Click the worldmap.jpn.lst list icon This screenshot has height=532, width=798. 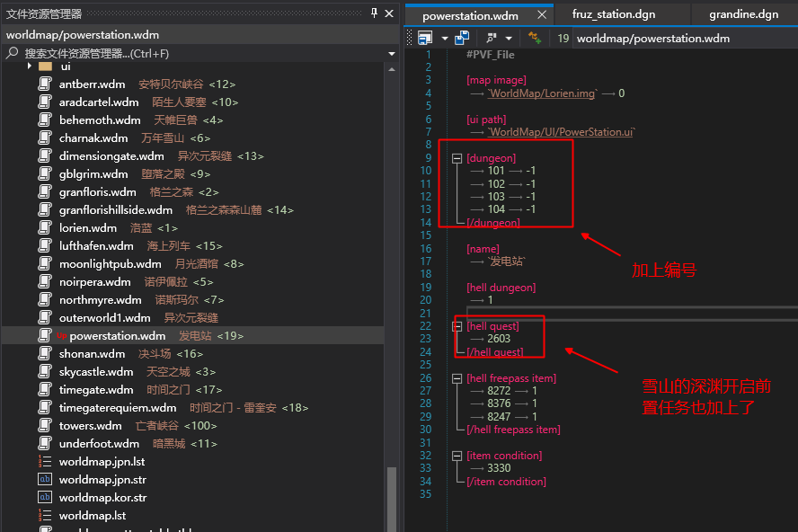click(45, 461)
